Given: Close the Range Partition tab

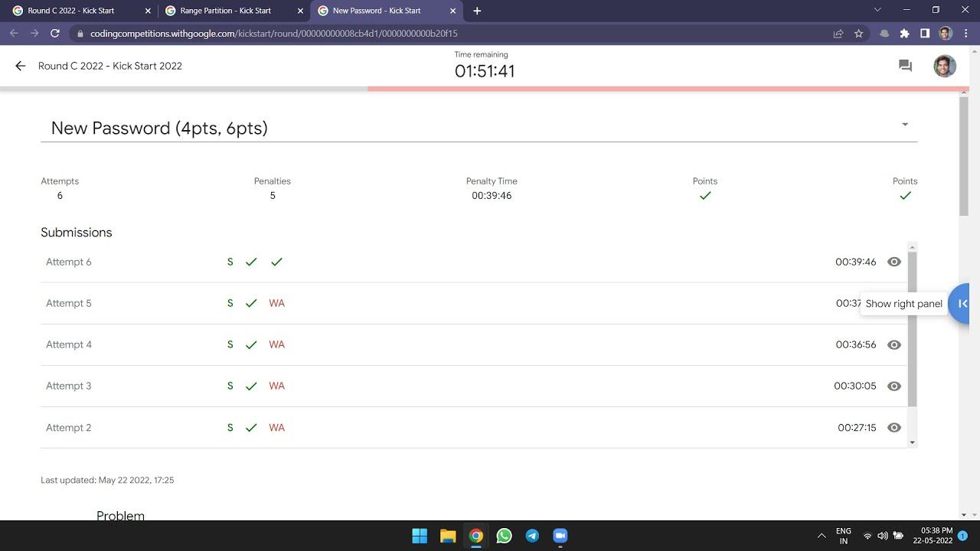Looking at the screenshot, I should click(300, 11).
